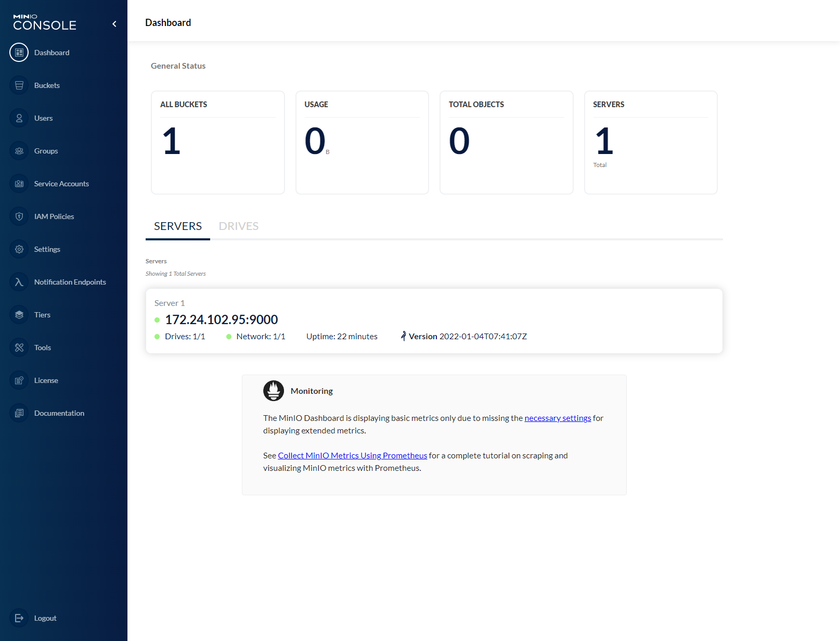Click the Dashboard sidebar icon
The width and height of the screenshot is (840, 641).
click(19, 53)
